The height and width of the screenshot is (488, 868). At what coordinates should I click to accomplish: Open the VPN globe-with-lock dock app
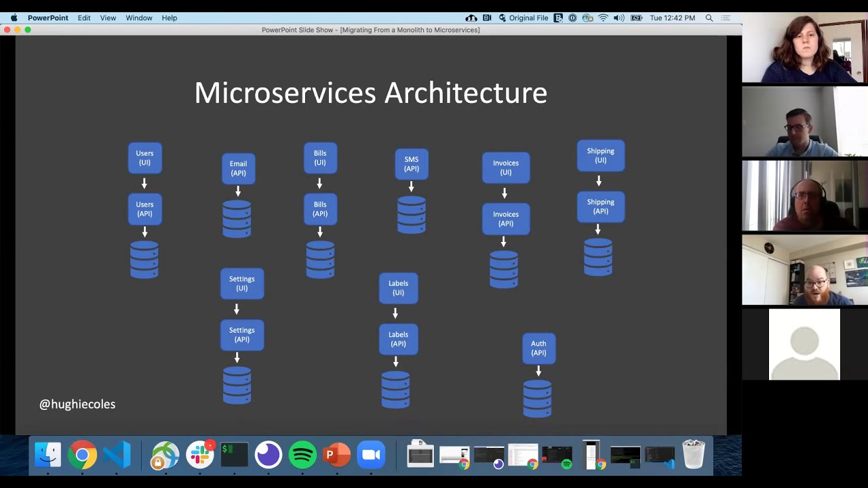tap(165, 455)
